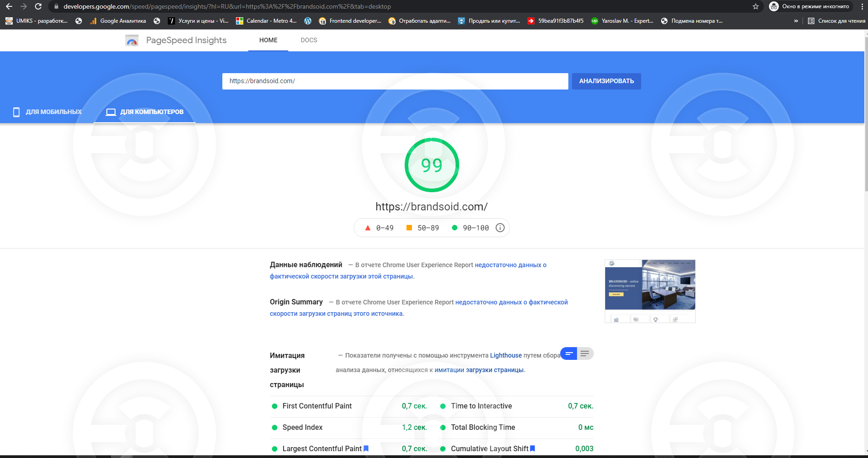Switch to Для мобильных results

point(47,112)
